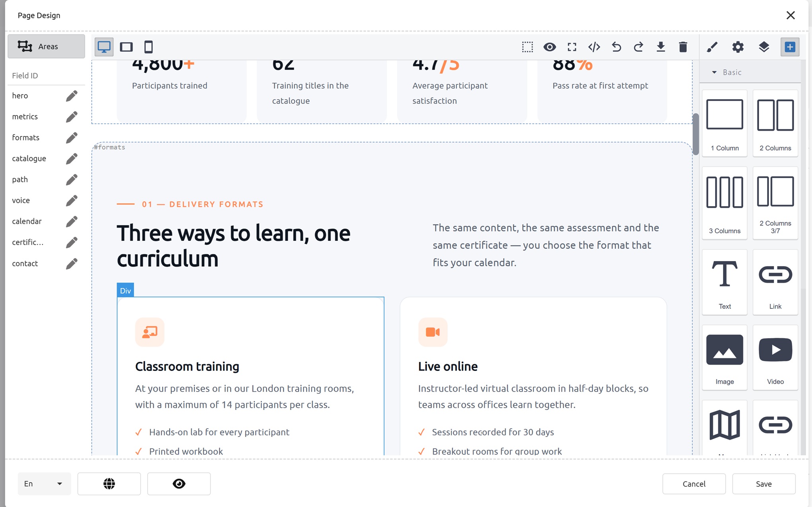
Task: Open the blocks plus panel
Action: pyautogui.click(x=790, y=47)
